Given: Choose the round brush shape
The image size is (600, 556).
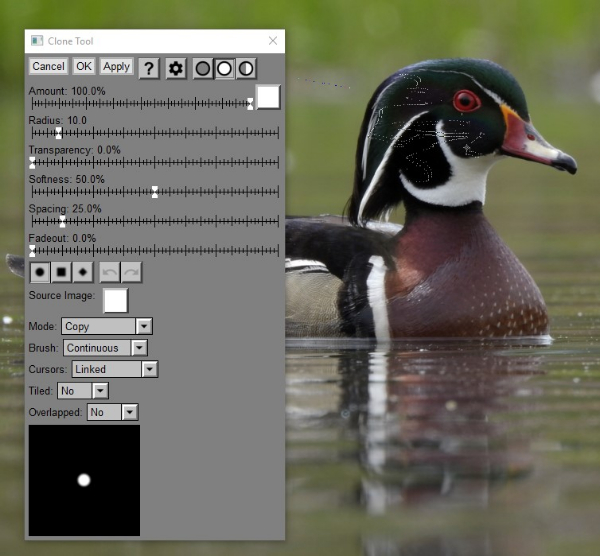Looking at the screenshot, I should click(x=40, y=271).
